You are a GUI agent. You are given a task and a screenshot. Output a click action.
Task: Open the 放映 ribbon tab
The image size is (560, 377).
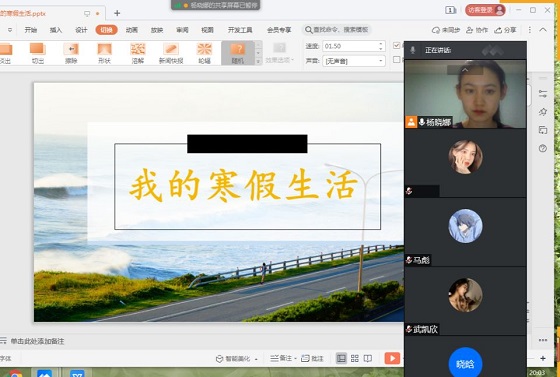point(157,30)
